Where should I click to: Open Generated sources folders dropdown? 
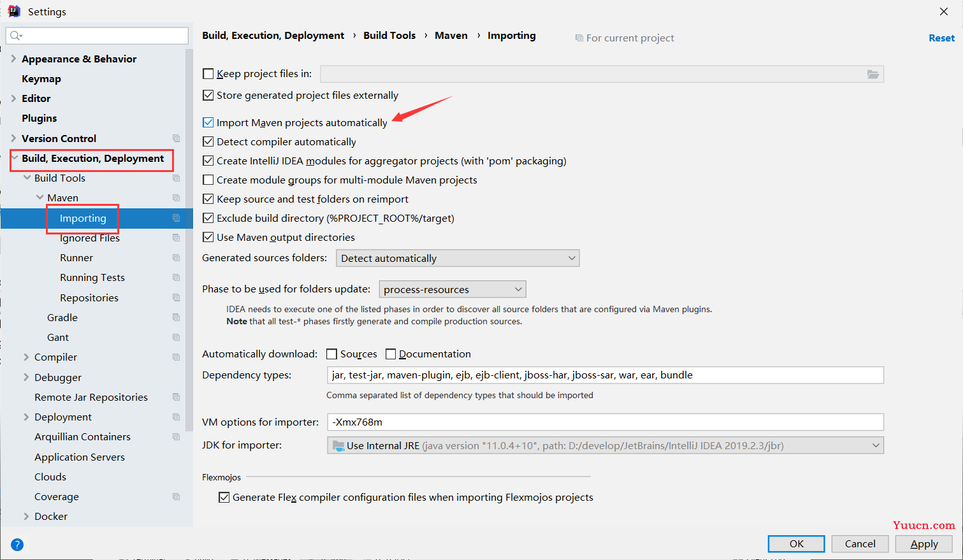point(458,258)
